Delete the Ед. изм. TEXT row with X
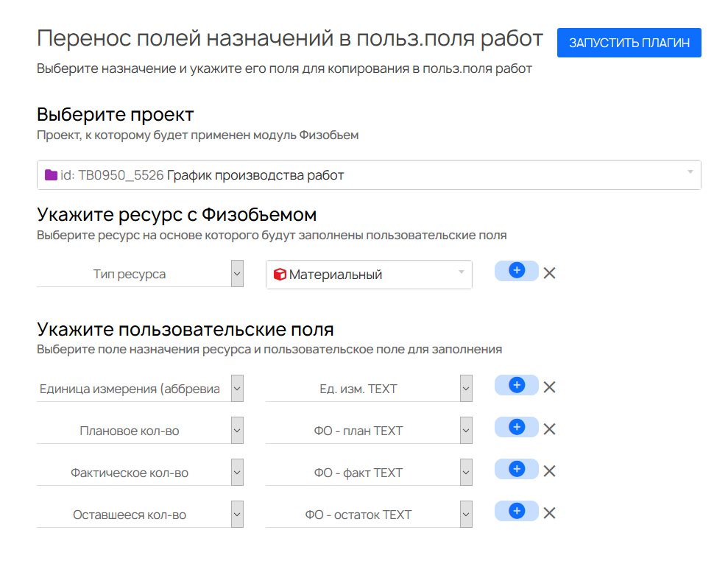Image resolution: width=728 pixels, height=572 pixels. pos(550,387)
